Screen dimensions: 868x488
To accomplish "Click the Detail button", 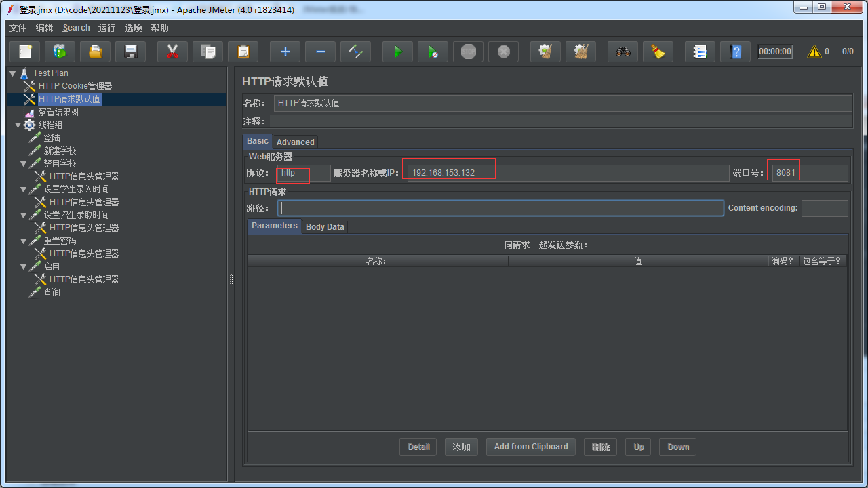I will (418, 447).
